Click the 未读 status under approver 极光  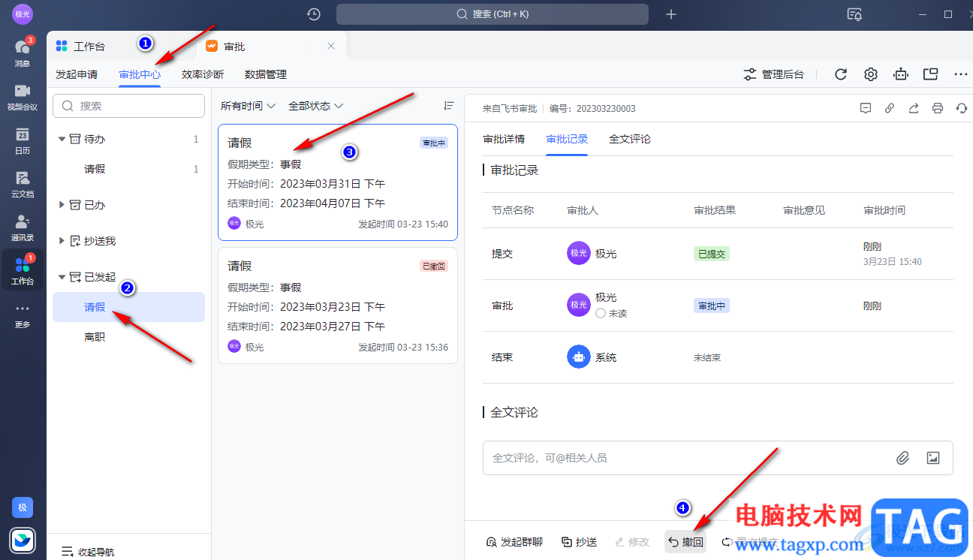click(x=611, y=314)
